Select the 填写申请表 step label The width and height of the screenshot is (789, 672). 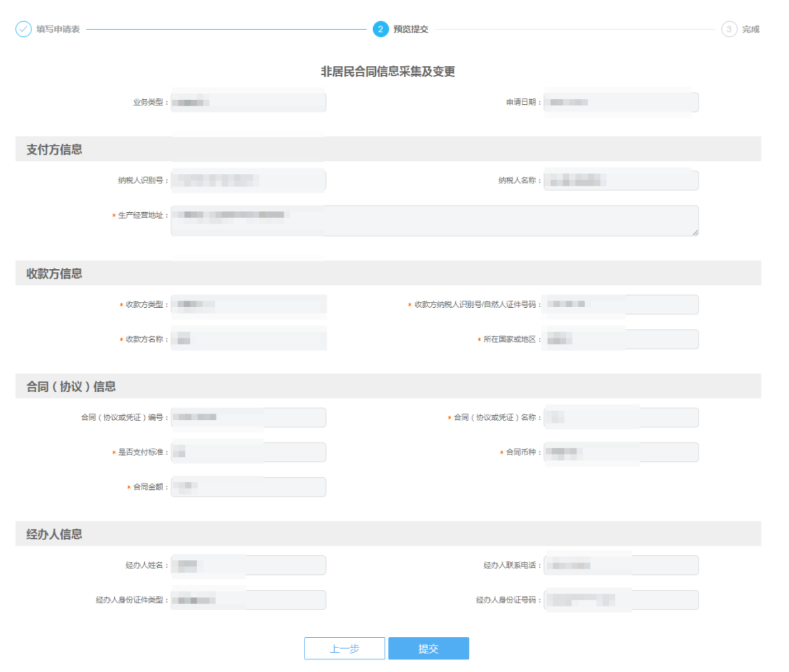(x=58, y=29)
